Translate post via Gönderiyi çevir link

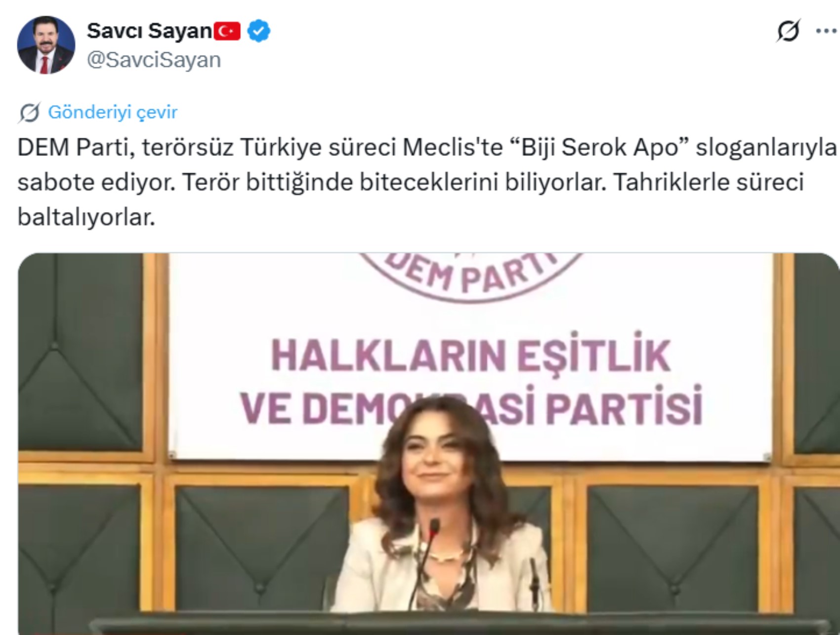tap(113, 113)
